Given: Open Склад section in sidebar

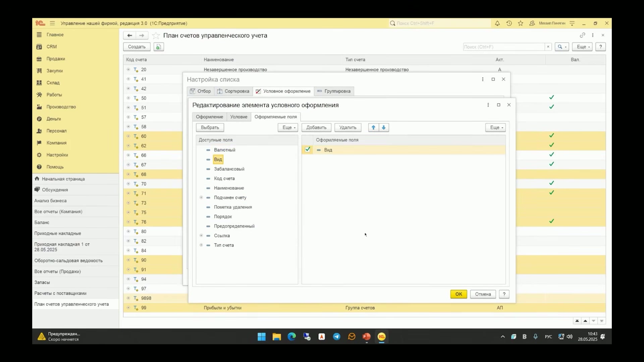Looking at the screenshot, I should click(53, 83).
